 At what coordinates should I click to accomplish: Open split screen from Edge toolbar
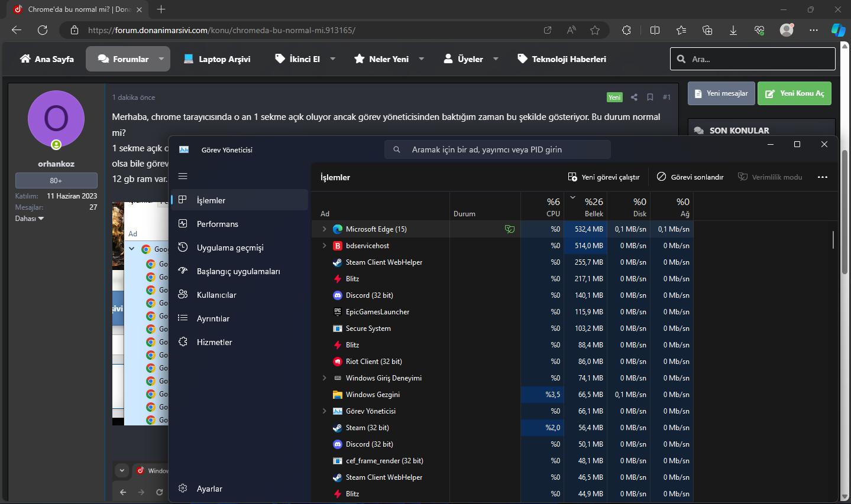pos(655,30)
